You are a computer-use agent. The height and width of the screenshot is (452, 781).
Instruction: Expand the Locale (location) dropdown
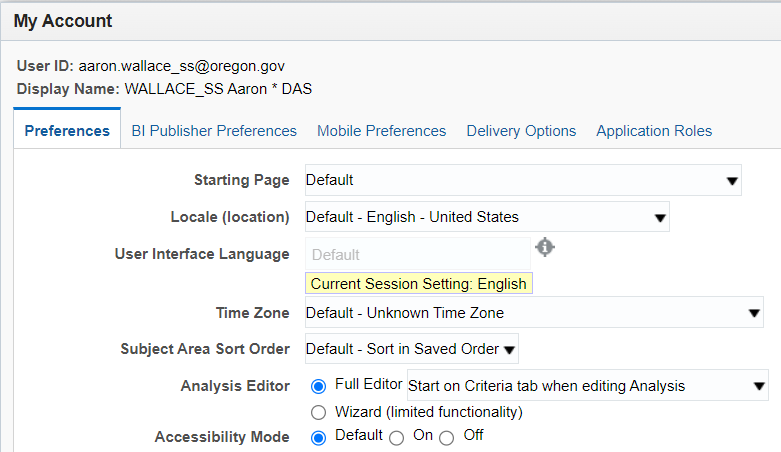pos(487,217)
